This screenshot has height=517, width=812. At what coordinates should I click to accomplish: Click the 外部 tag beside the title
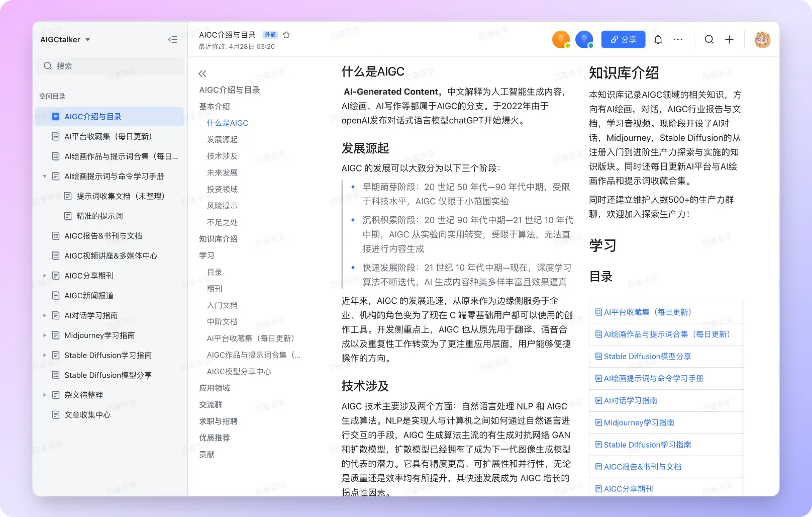pyautogui.click(x=270, y=35)
